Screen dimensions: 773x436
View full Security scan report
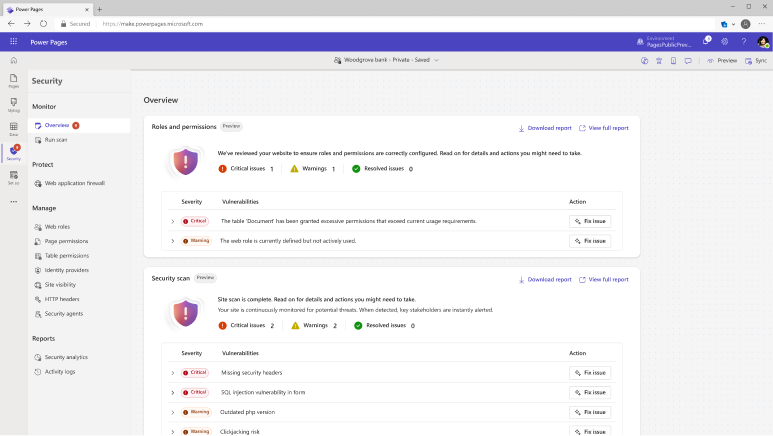604,280
